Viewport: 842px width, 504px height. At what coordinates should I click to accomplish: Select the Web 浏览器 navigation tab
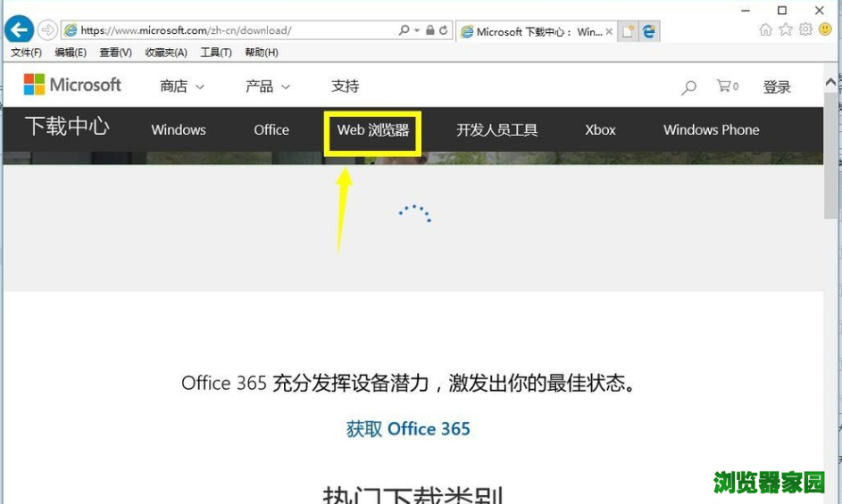click(372, 130)
